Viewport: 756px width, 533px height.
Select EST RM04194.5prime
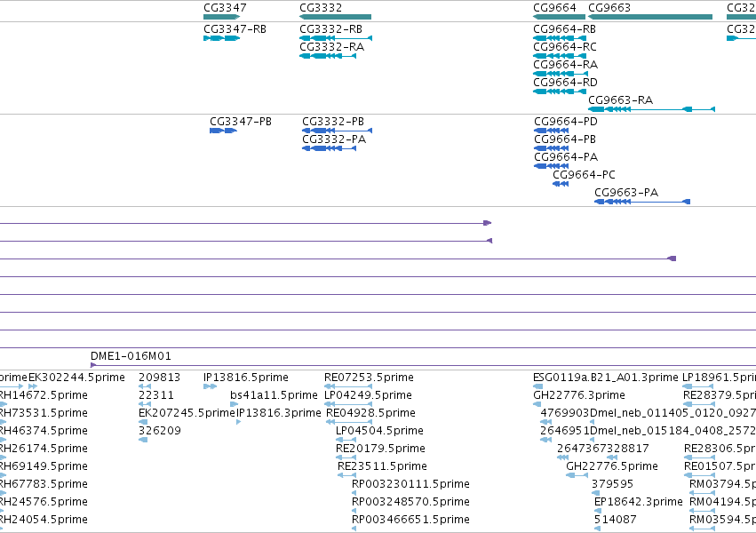point(723,502)
